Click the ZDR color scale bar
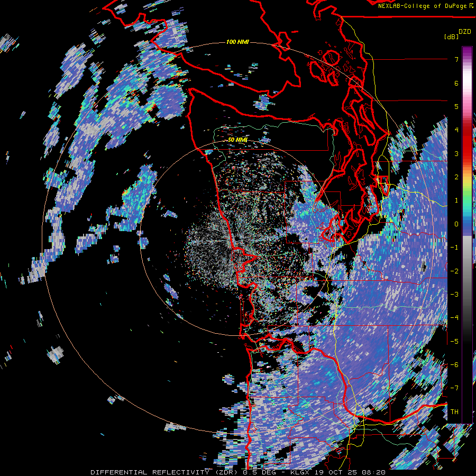Screen dimensions: 476x476 [467, 235]
